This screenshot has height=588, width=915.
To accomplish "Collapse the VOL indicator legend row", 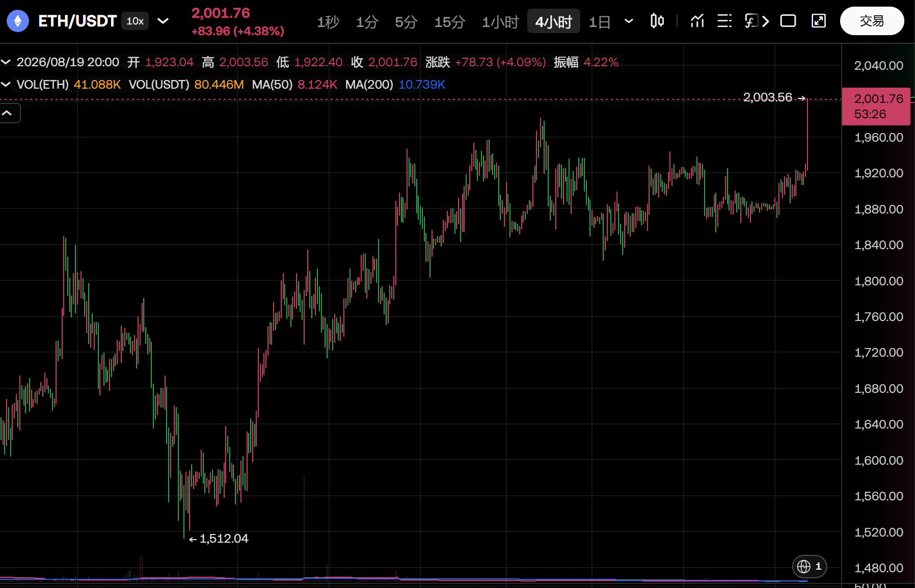I will point(6,85).
